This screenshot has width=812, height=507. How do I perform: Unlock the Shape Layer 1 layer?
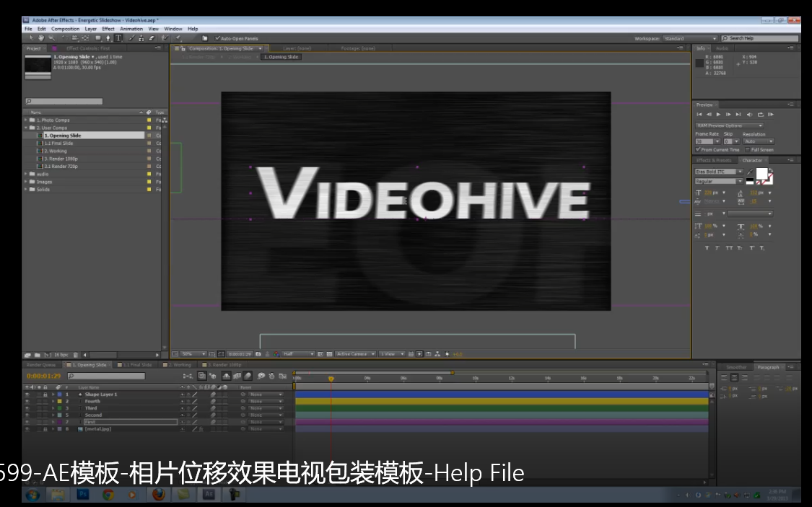45,394
